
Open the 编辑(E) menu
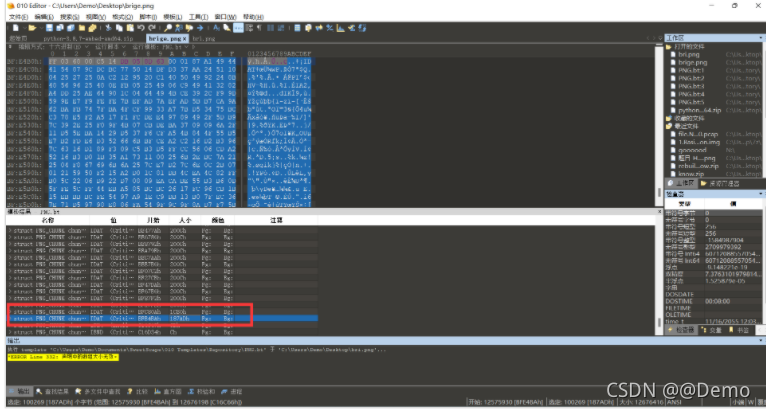[x=44, y=17]
